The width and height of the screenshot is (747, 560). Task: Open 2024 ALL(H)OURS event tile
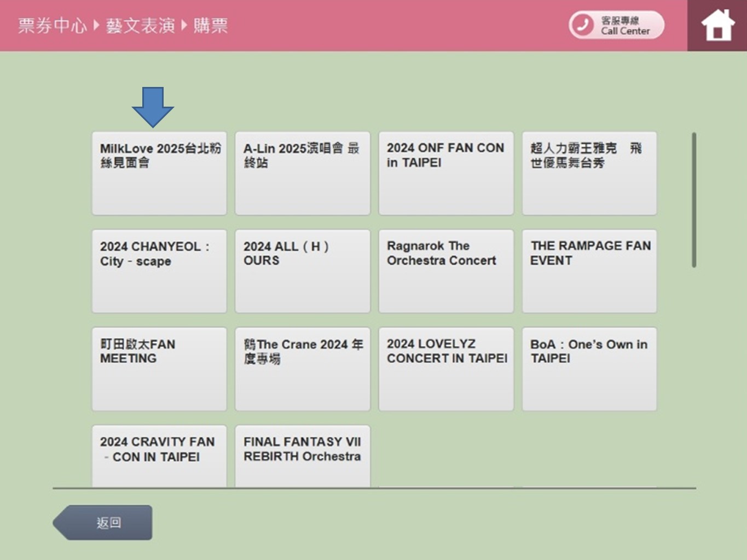(x=303, y=271)
